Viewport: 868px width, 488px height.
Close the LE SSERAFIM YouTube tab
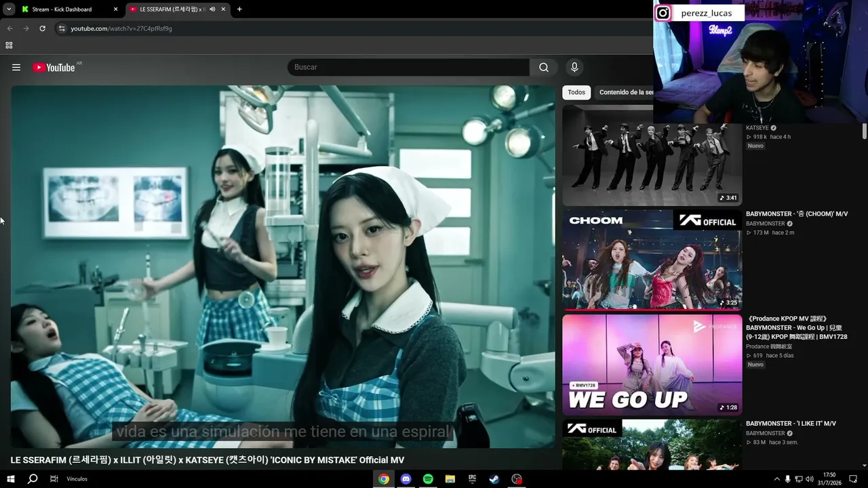224,9
